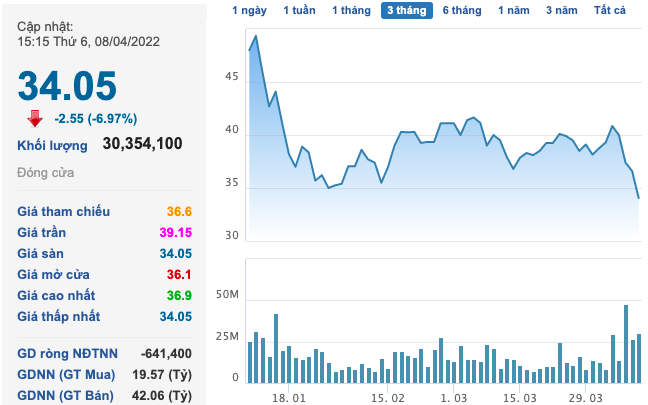
Task: Select the 1 ngày time range tab
Action: point(249,10)
